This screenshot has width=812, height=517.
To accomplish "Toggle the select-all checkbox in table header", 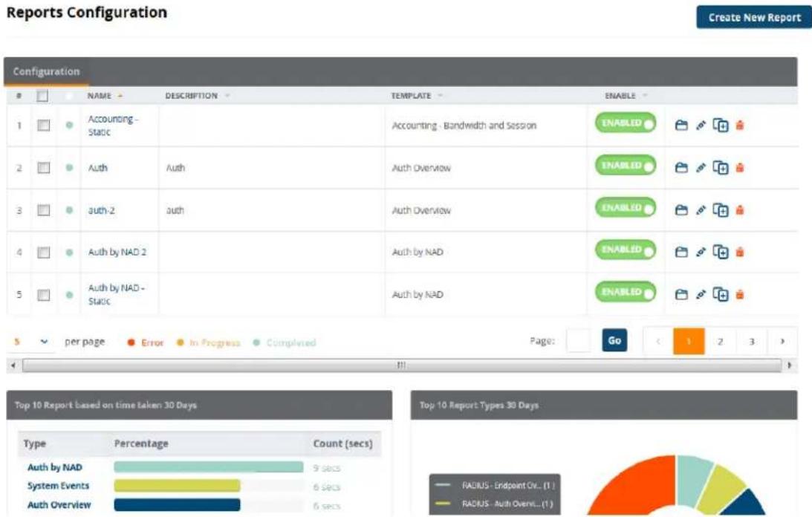I will point(42,96).
